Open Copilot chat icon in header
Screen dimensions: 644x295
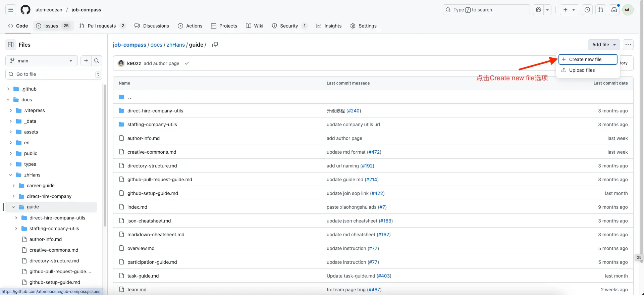(538, 10)
